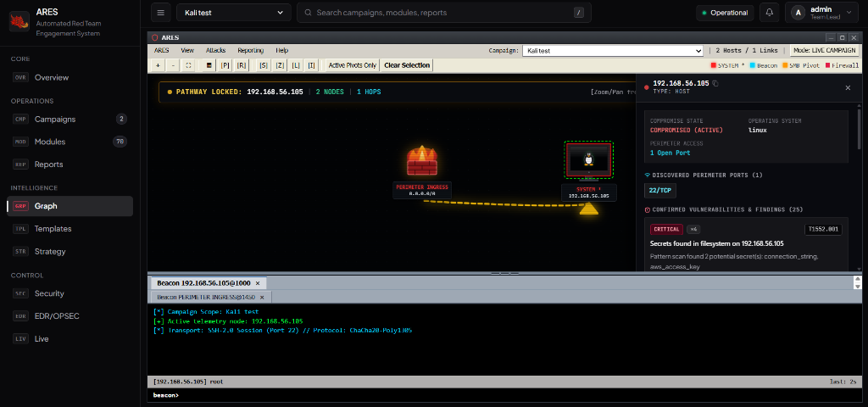Toggle Mode: LIVE CAMPAIGN button

click(x=825, y=50)
